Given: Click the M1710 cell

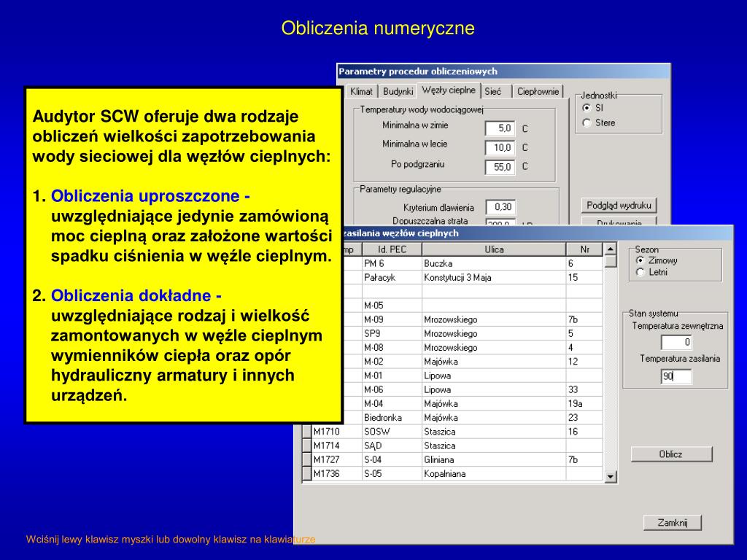Looking at the screenshot, I should (337, 432).
